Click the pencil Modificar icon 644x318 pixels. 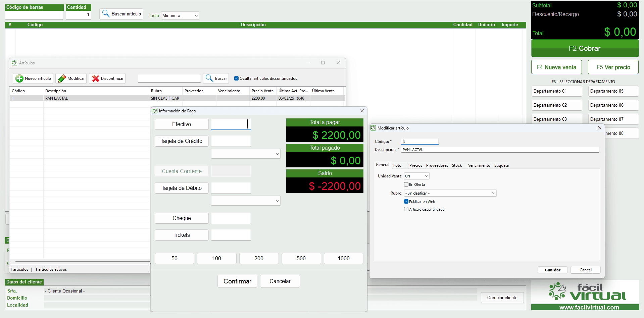click(x=62, y=78)
